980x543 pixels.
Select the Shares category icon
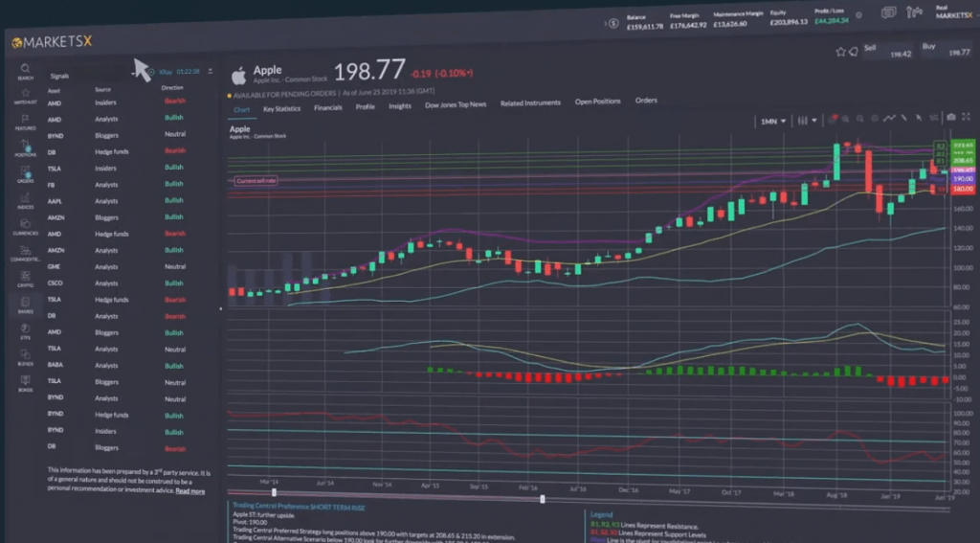tap(26, 305)
